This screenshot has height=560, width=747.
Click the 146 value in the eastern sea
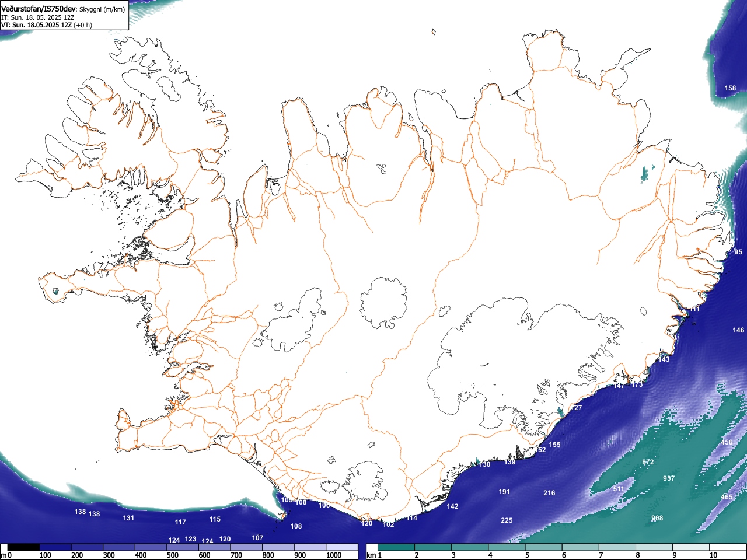tap(738, 330)
